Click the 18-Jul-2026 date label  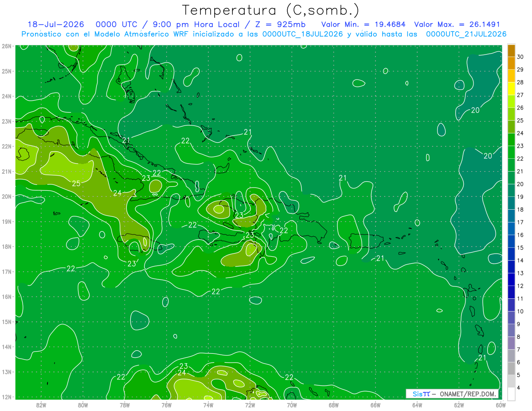click(56, 24)
